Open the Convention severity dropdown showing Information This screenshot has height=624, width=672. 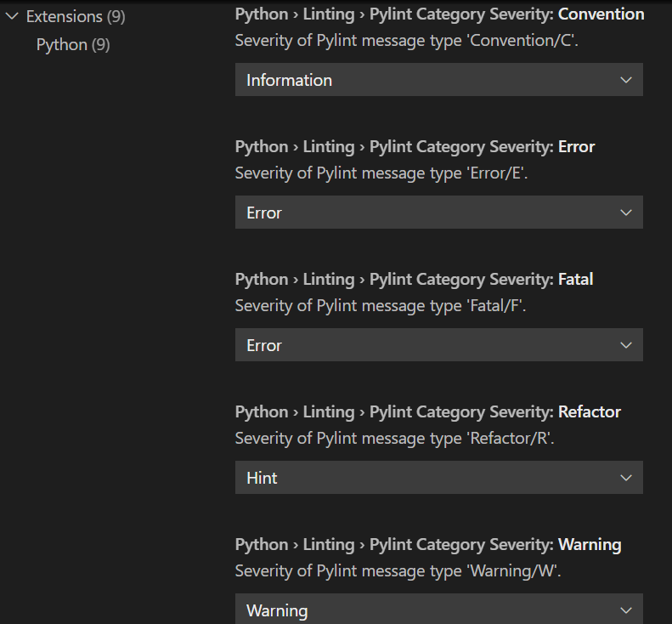pos(425,80)
